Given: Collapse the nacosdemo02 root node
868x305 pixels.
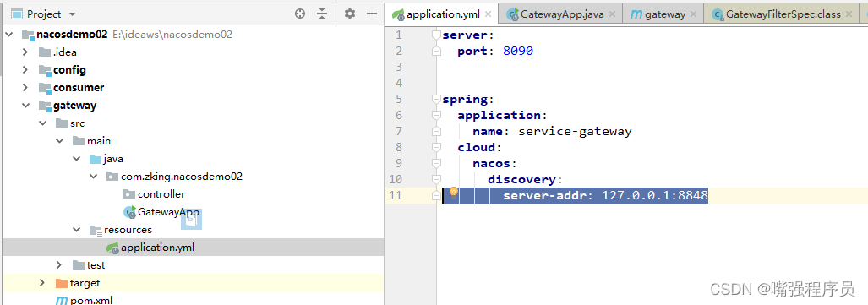Looking at the screenshot, I should click(x=9, y=35).
